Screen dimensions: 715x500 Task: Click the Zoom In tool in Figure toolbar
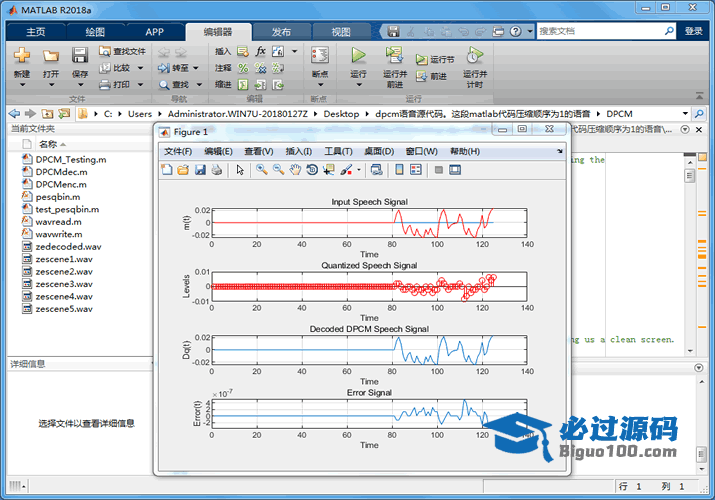tap(261, 170)
